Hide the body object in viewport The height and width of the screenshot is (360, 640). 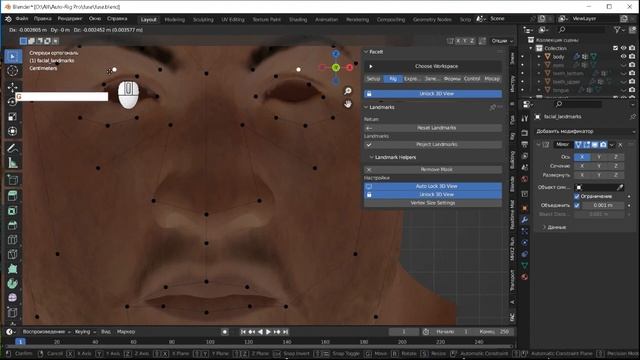[x=624, y=57]
